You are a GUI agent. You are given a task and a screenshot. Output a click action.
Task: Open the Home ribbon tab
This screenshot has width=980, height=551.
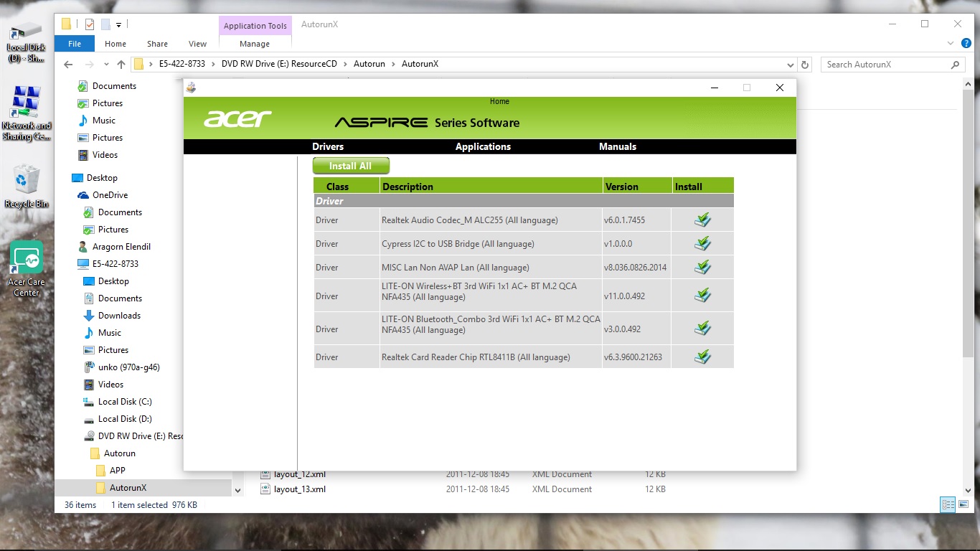pos(116,44)
